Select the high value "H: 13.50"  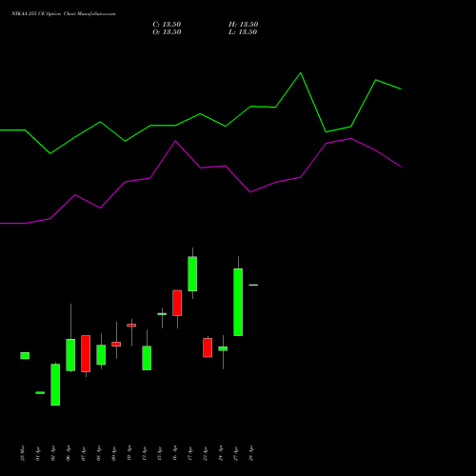coord(244,25)
